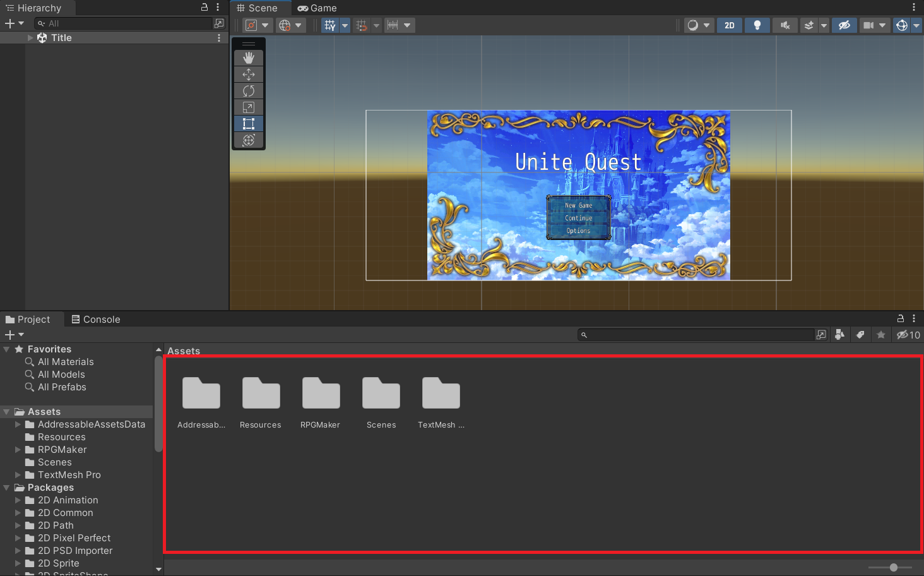This screenshot has height=576, width=924.
Task: Switch to the Console tab
Action: point(95,320)
